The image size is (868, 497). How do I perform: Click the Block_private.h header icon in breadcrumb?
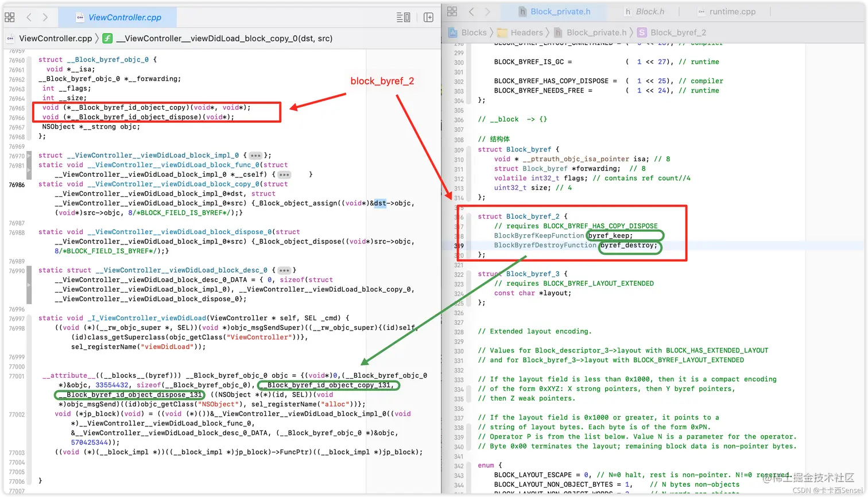(557, 32)
